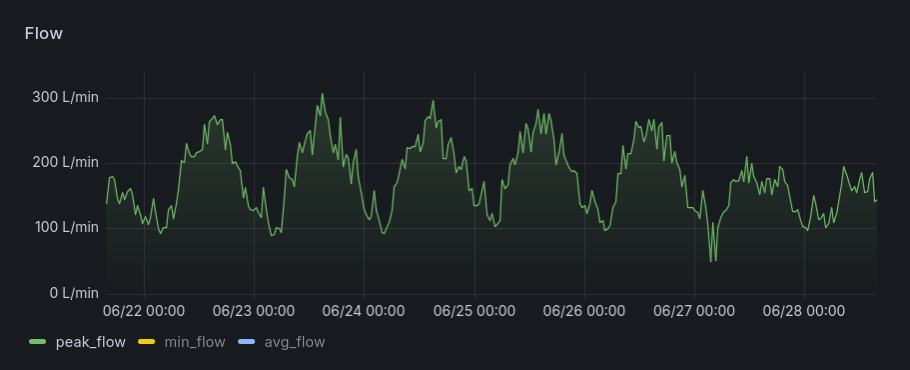This screenshot has width=910, height=370.
Task: Open the Flow panel title menu
Action: point(44,34)
